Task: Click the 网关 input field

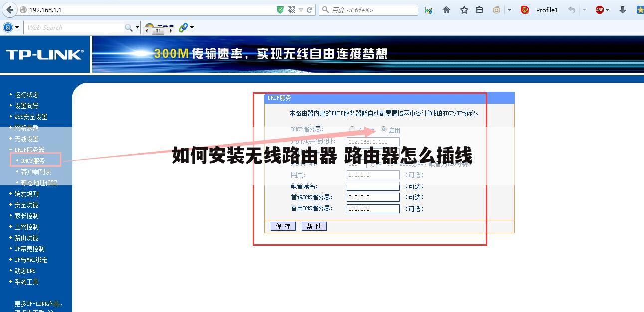Action: [373, 175]
